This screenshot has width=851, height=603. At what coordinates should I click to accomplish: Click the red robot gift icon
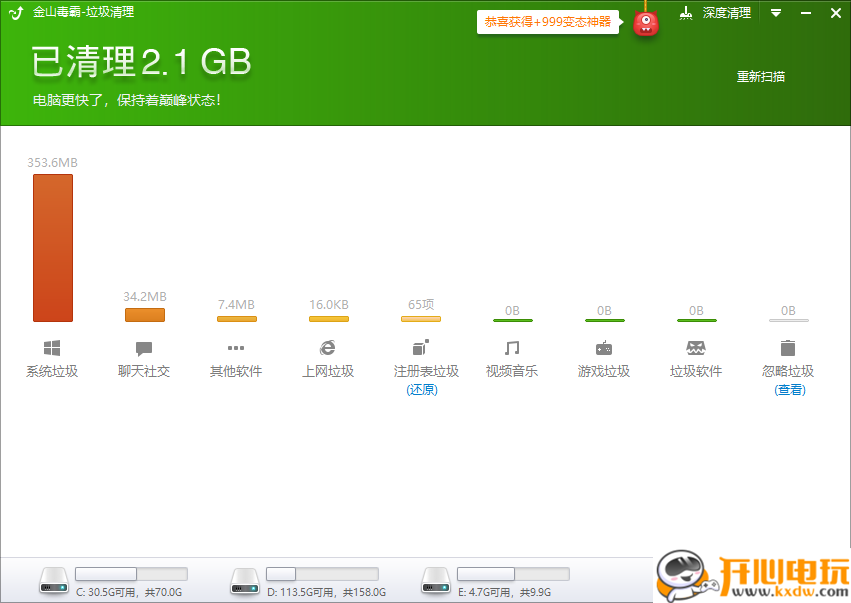tap(645, 22)
